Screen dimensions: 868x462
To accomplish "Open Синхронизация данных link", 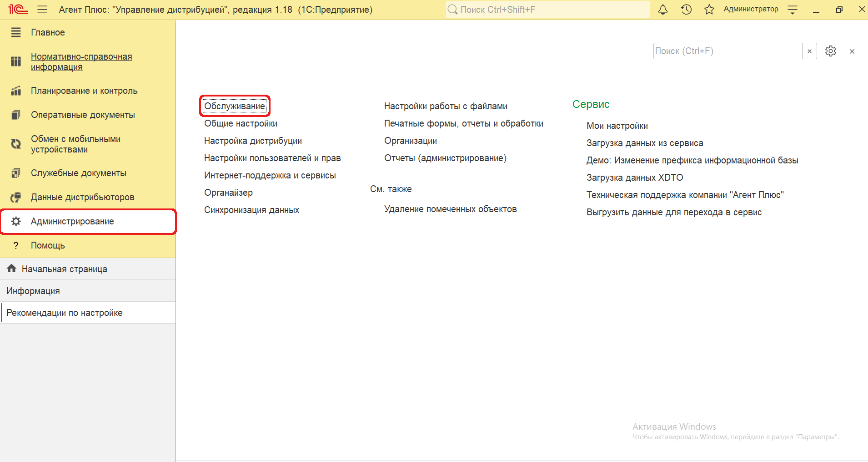I will pos(251,210).
